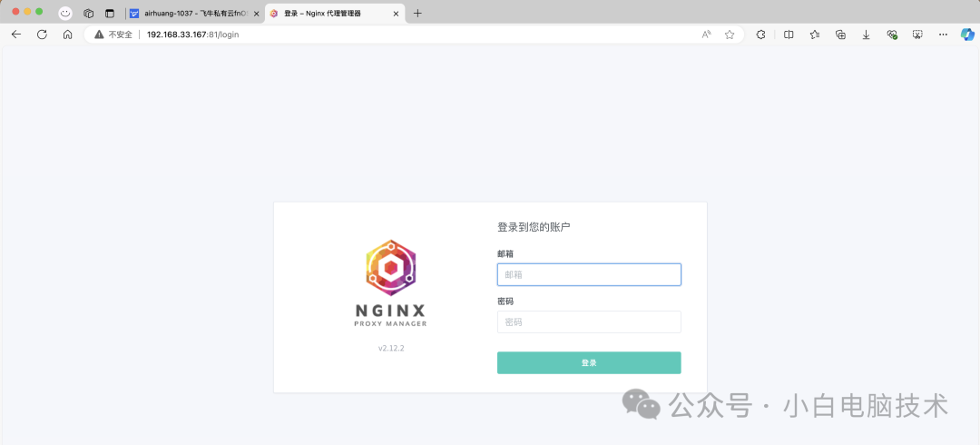The width and height of the screenshot is (980, 445).
Task: Toggle the split screen icon
Action: [x=789, y=35]
